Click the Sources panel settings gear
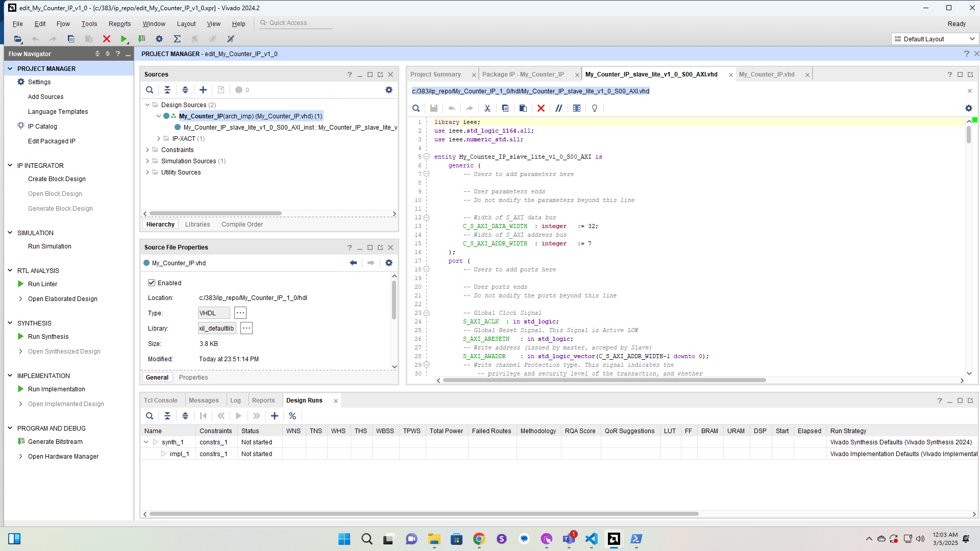Viewport: 980px width, 551px height. pyautogui.click(x=389, y=90)
